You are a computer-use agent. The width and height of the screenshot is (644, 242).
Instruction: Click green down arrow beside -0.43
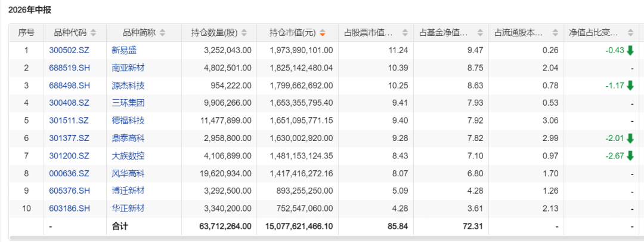click(630, 51)
